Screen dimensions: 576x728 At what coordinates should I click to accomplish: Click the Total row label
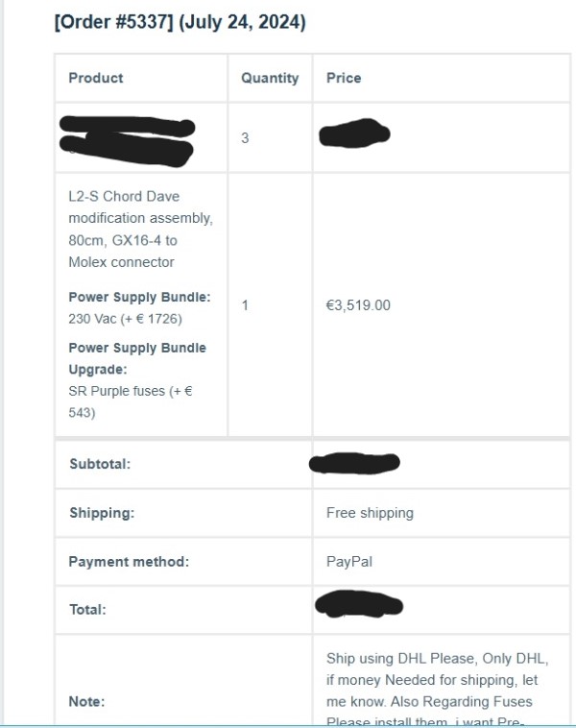[x=87, y=610]
